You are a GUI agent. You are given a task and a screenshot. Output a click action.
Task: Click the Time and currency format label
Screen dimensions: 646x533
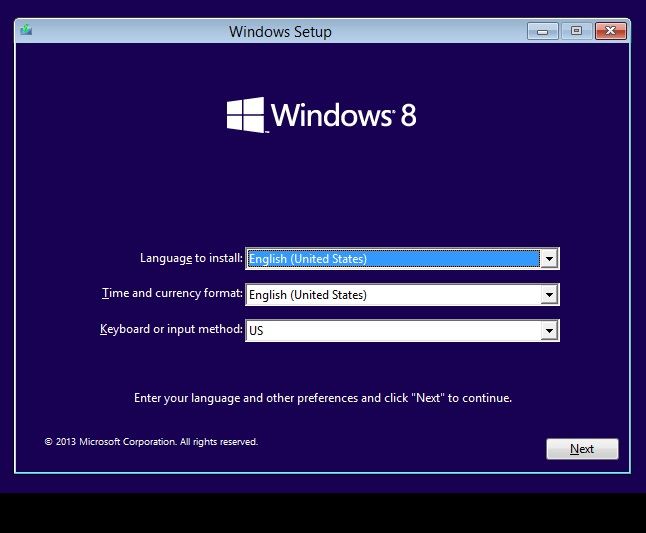point(172,293)
